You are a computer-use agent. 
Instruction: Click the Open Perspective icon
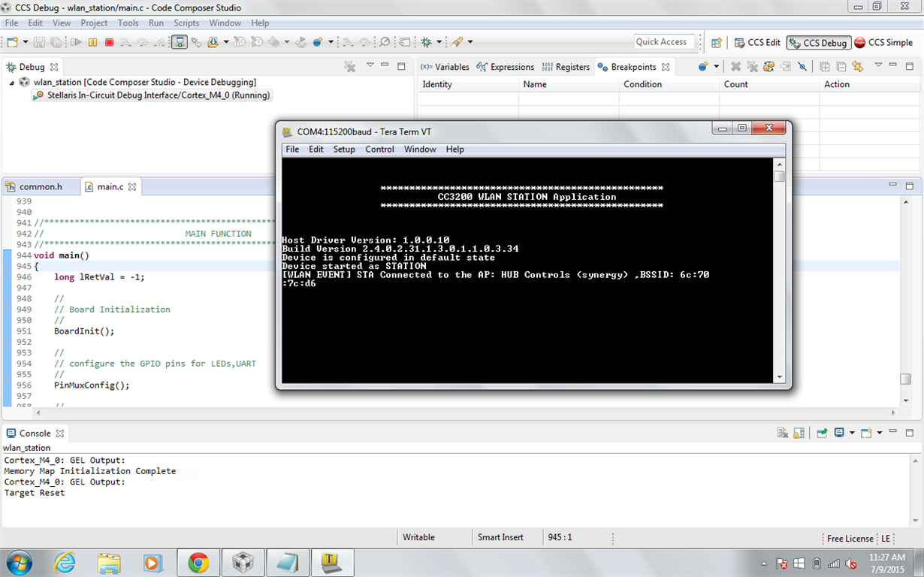pyautogui.click(x=717, y=43)
